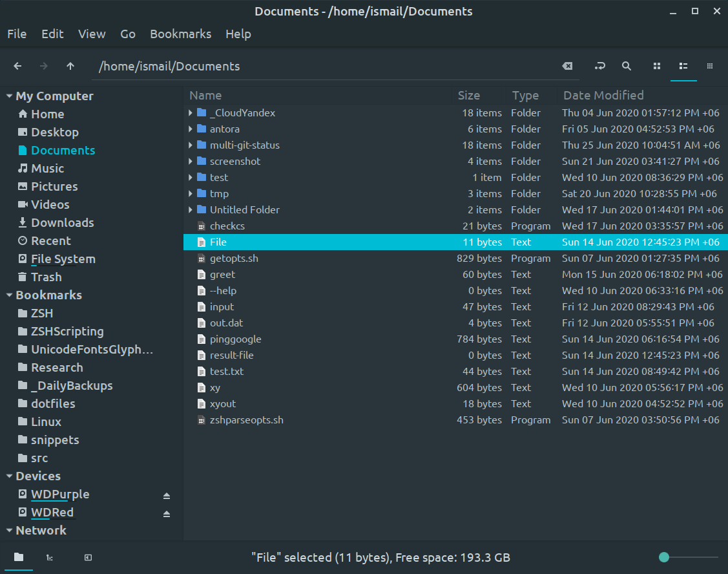728x574 pixels.
Task: Switch to icon view mode
Action: [656, 66]
